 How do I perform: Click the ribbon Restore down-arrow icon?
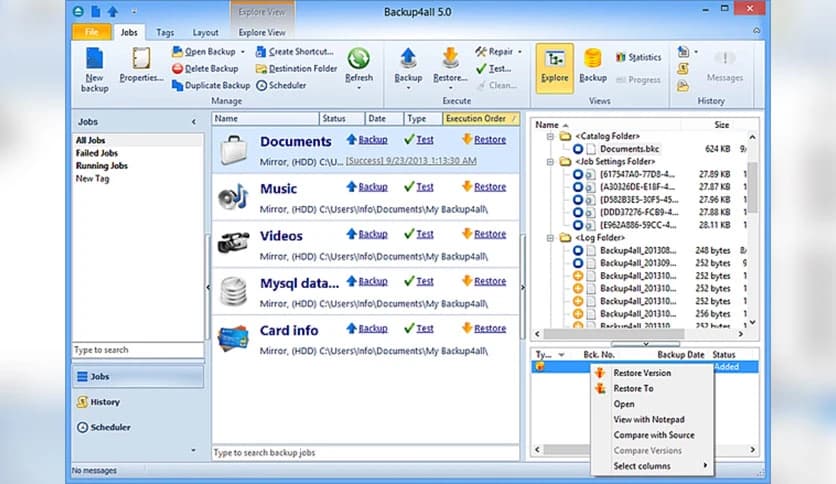click(451, 59)
